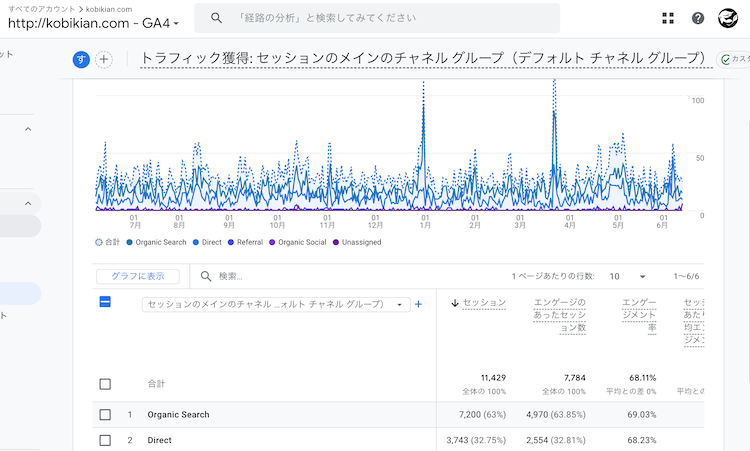Open the kobikian.com GA4 property selector dropdown
The image size is (750, 451).
(93, 23)
